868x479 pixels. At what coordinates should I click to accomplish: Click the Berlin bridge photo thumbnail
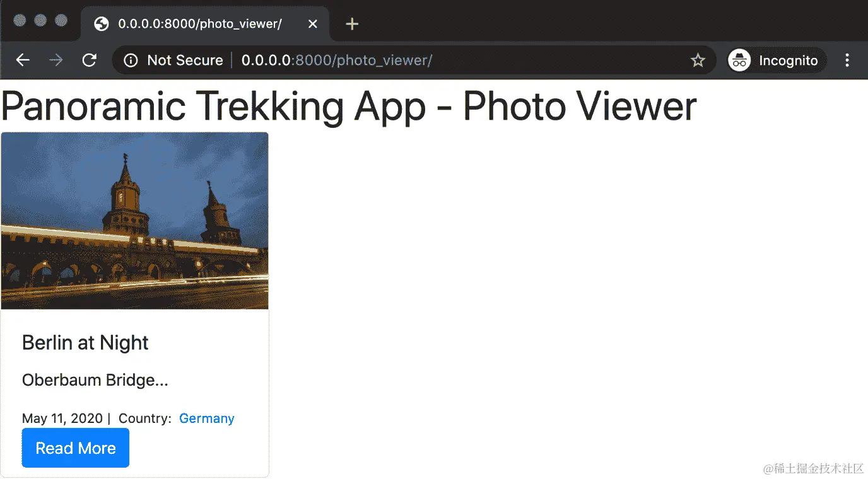(x=135, y=221)
